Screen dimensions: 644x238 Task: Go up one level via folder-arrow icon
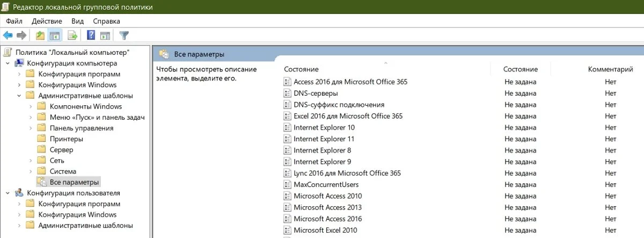pyautogui.click(x=40, y=35)
